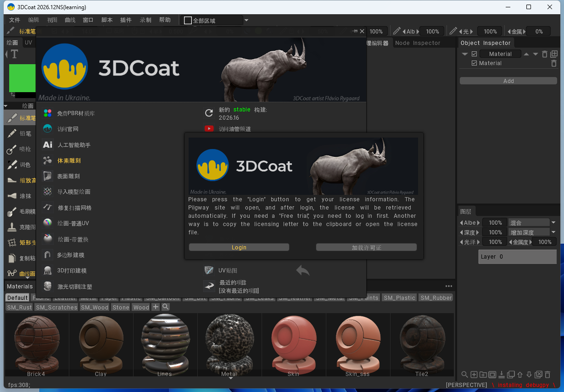Image resolution: width=564 pixels, height=392 pixels.
Task: Click the green foreground color swatch
Action: [22, 78]
